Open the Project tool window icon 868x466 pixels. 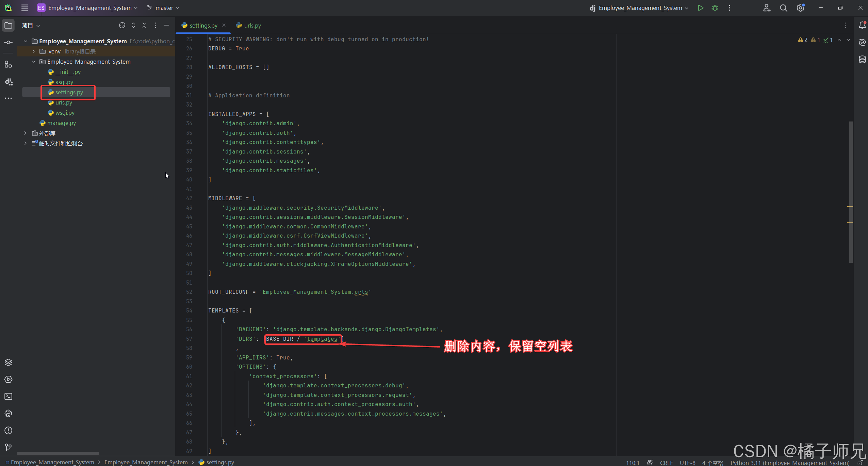tap(8, 26)
